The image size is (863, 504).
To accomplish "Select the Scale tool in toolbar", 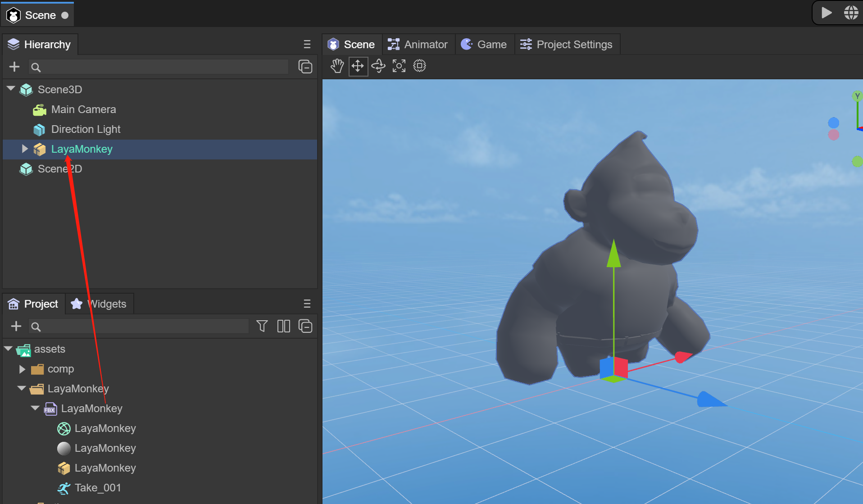I will point(399,66).
